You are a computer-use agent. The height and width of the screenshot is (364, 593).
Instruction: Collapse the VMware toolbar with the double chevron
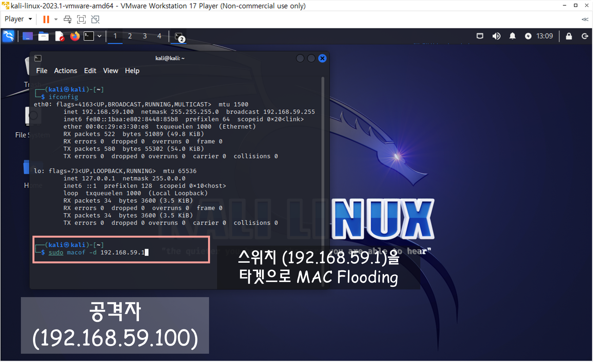coord(585,19)
